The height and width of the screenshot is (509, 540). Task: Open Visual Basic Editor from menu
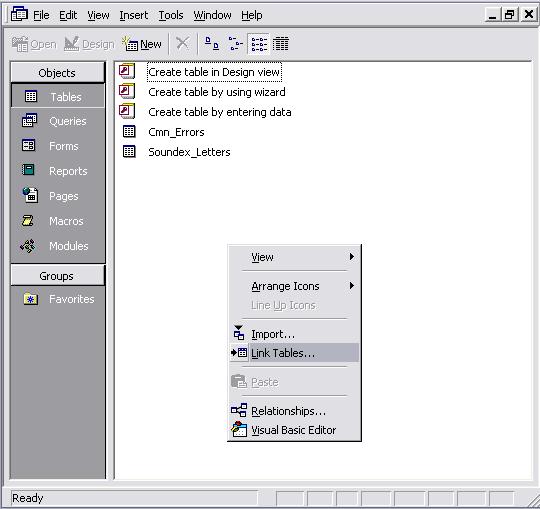point(294,430)
